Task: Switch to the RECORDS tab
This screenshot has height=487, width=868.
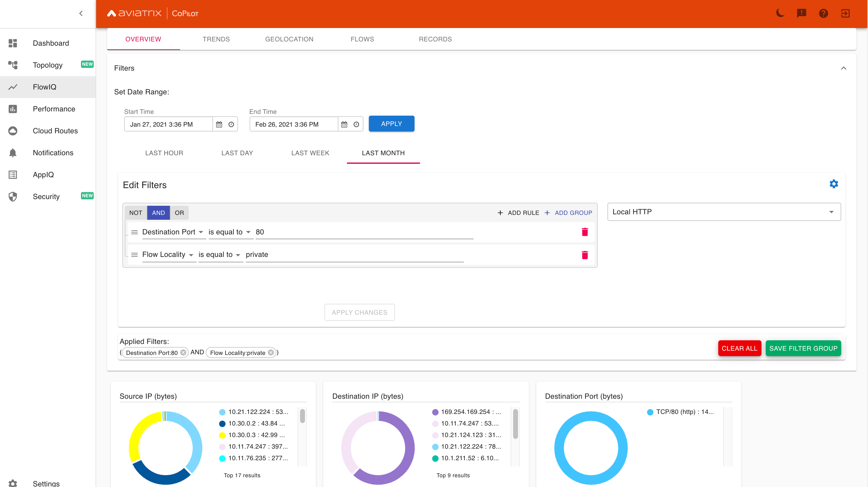Action: click(435, 39)
